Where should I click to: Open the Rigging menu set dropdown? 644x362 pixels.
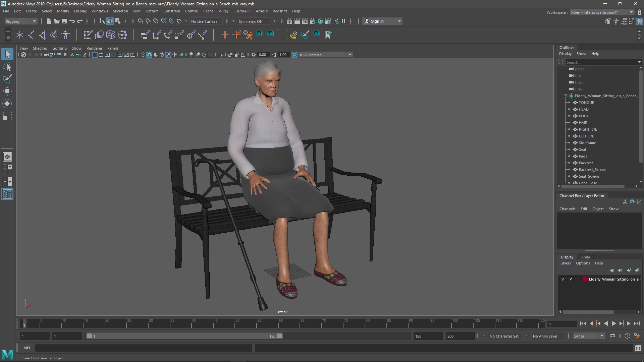pyautogui.click(x=21, y=21)
